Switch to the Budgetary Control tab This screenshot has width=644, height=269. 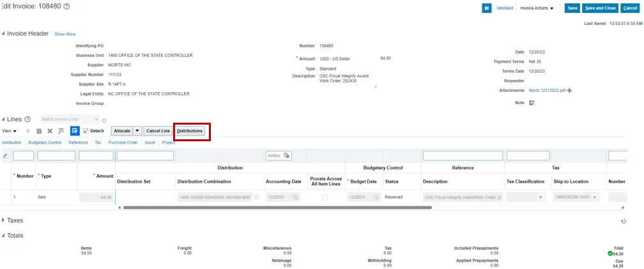coord(45,142)
